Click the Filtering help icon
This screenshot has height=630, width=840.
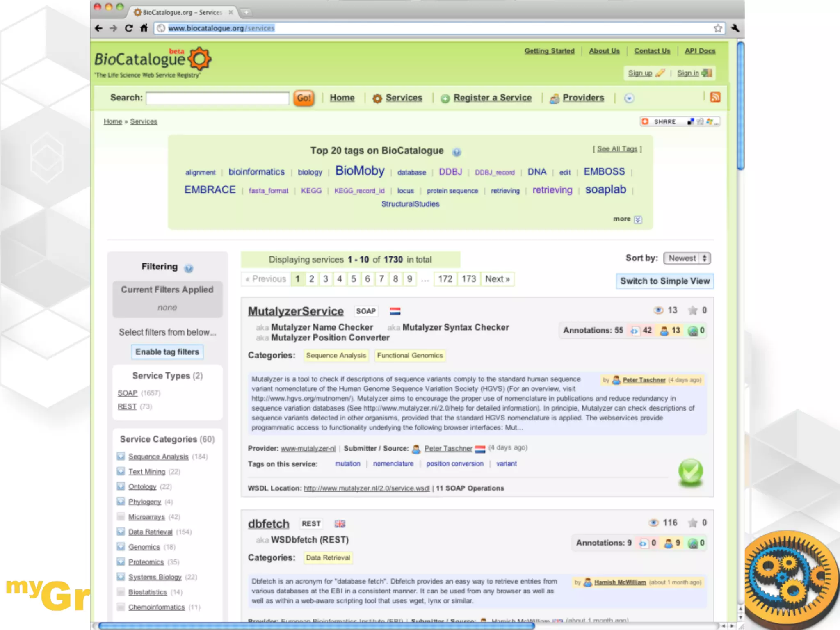click(188, 268)
